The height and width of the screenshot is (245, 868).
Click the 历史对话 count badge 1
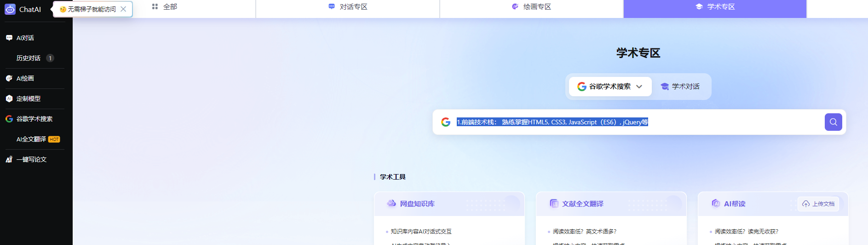pyautogui.click(x=50, y=58)
